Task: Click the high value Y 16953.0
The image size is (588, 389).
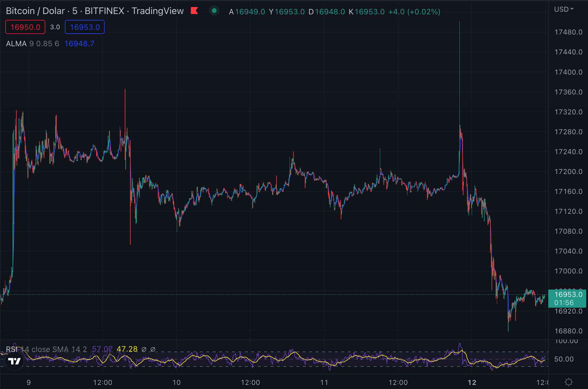Action: (287, 12)
